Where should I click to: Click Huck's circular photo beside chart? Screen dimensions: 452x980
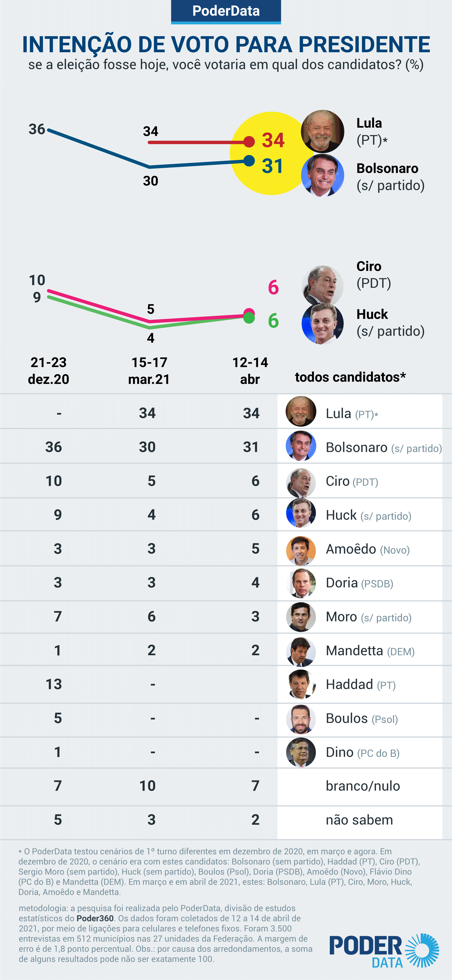pos(322,324)
